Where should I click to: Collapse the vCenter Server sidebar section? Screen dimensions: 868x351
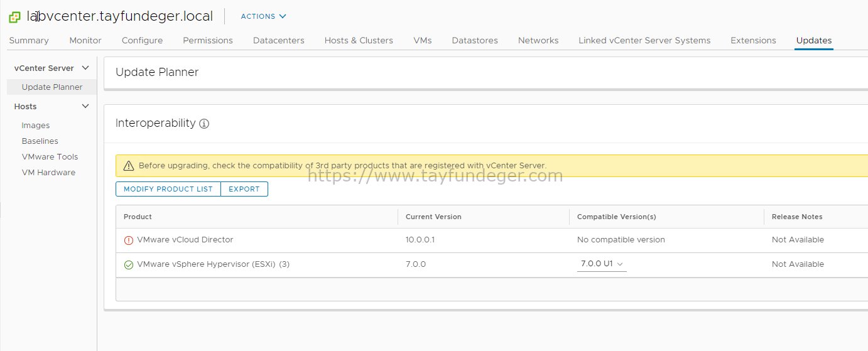(x=85, y=68)
